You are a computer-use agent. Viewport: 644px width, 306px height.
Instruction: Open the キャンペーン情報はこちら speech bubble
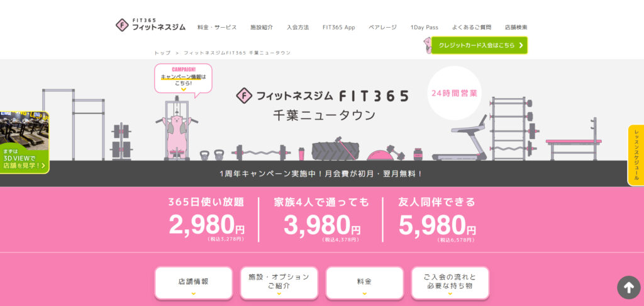click(183, 79)
